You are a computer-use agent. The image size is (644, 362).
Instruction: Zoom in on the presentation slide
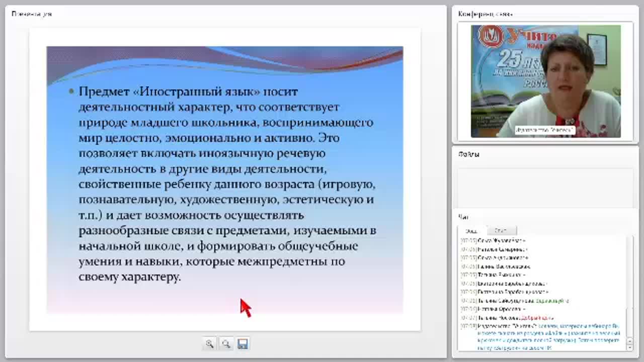(x=209, y=344)
